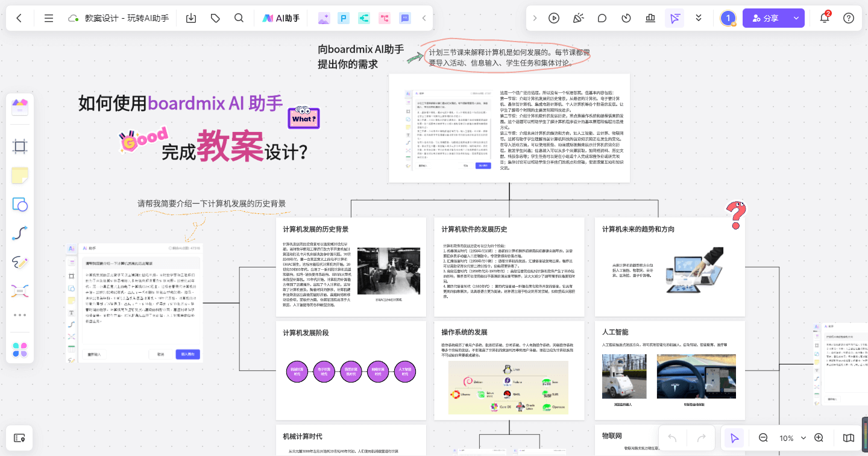Select the sticky note tool
868x456 pixels.
point(20,175)
